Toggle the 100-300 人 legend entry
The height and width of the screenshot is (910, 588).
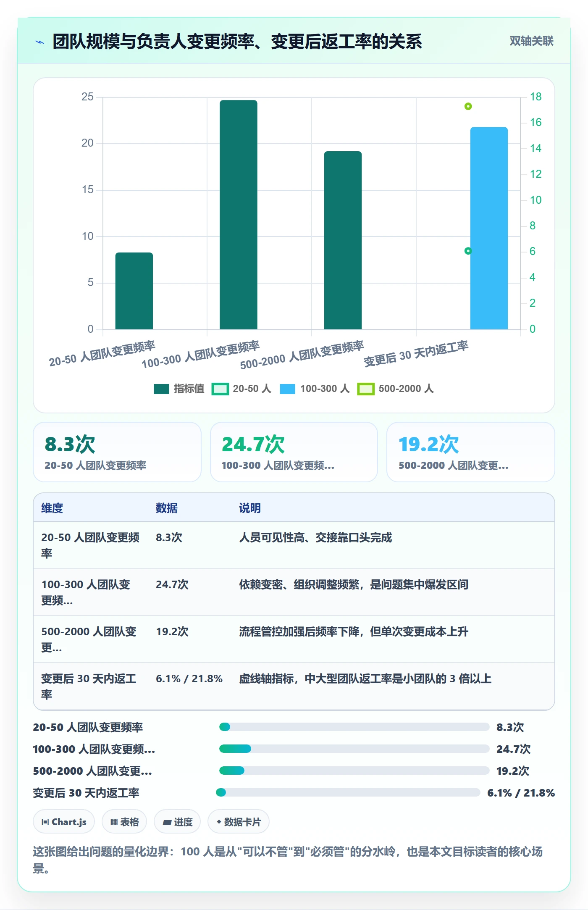pyautogui.click(x=315, y=389)
